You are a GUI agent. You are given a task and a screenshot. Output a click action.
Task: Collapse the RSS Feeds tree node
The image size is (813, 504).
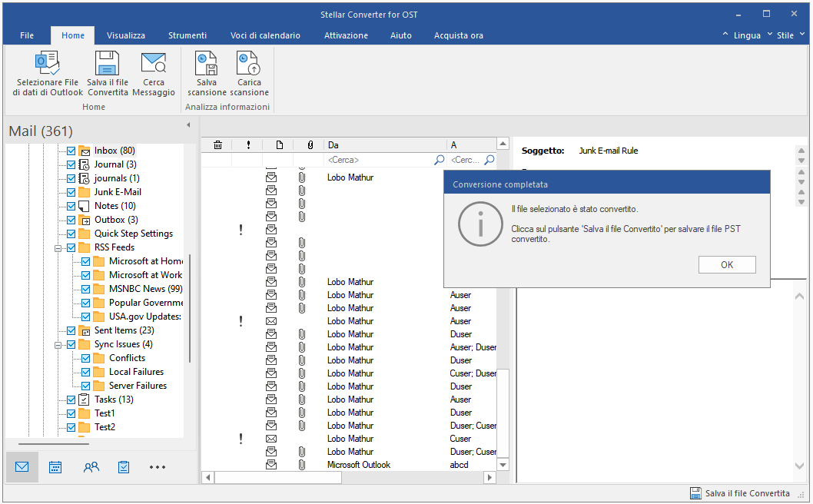click(58, 247)
